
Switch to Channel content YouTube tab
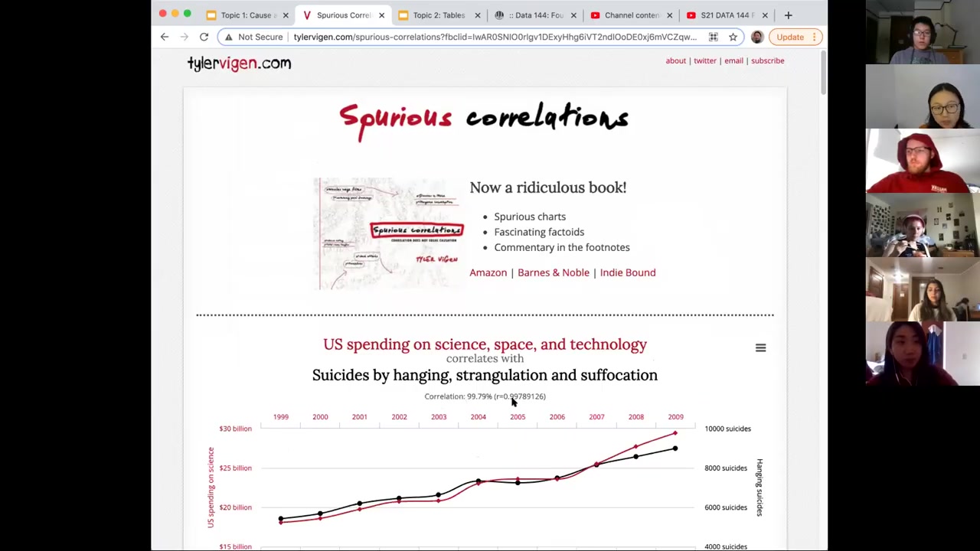click(630, 15)
